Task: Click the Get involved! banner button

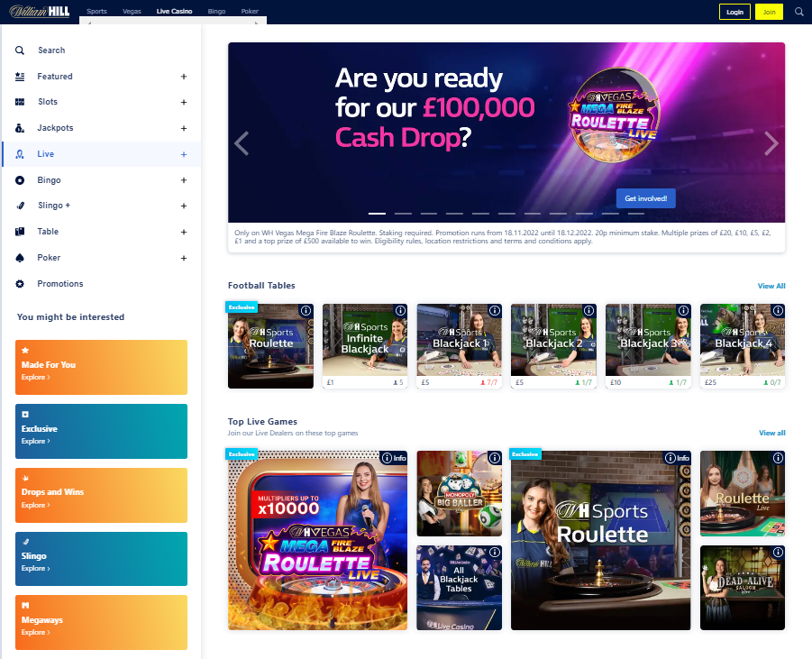Action: point(646,198)
